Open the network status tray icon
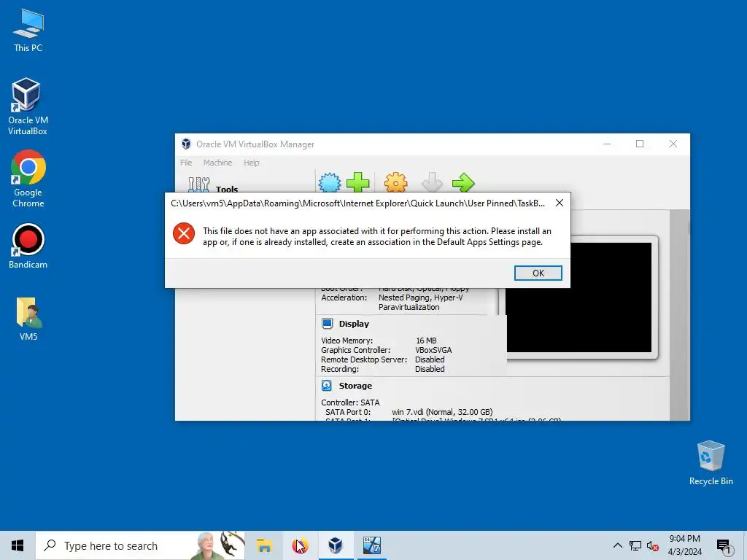This screenshot has width=747, height=560. pyautogui.click(x=635, y=545)
